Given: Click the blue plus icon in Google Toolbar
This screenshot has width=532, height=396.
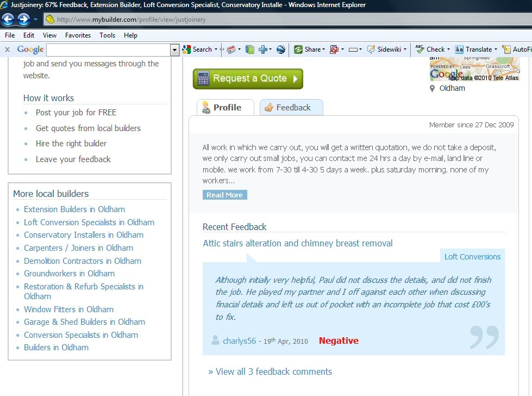Looking at the screenshot, I should 264,49.
